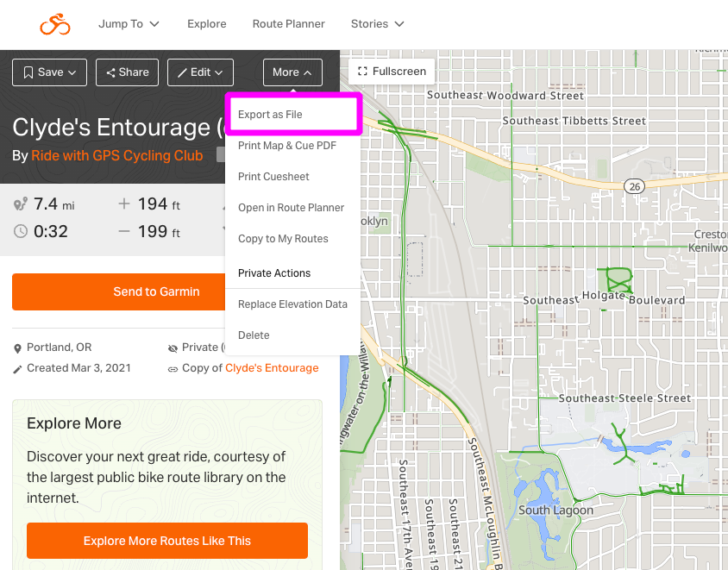Expand the Stories menu

pos(377,23)
